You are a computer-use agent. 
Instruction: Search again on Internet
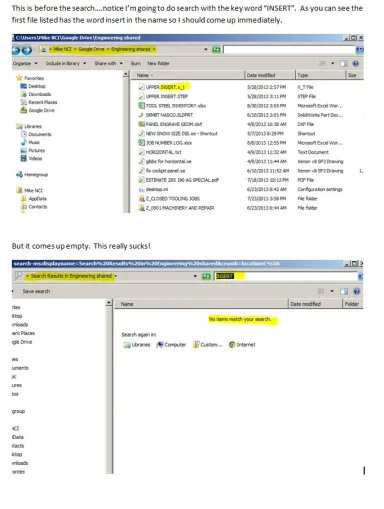(x=242, y=345)
